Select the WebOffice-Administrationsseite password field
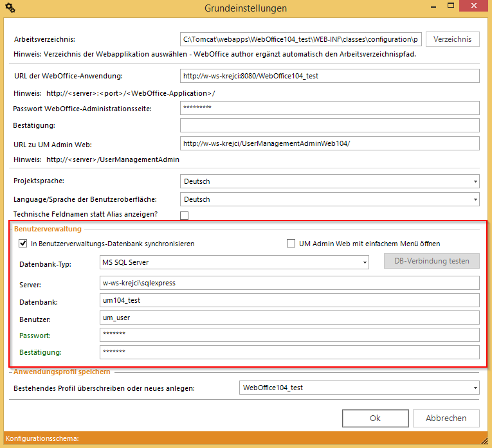The width and height of the screenshot is (492, 448). [329, 108]
